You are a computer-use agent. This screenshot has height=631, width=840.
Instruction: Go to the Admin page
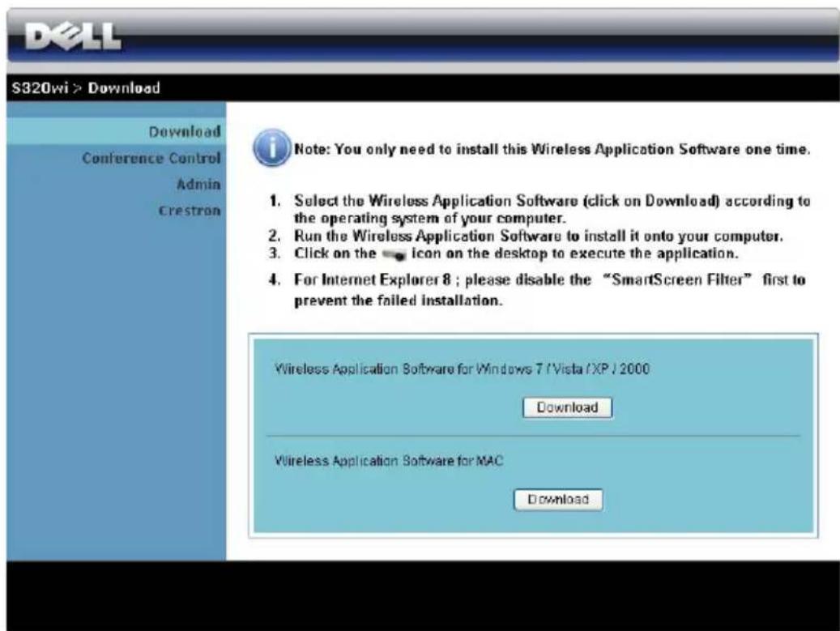tap(198, 184)
